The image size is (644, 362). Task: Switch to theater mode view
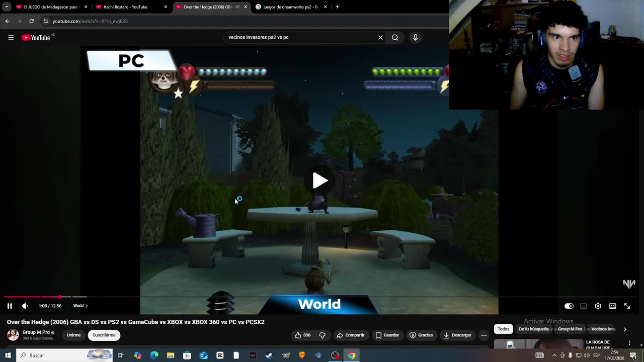coord(612,306)
